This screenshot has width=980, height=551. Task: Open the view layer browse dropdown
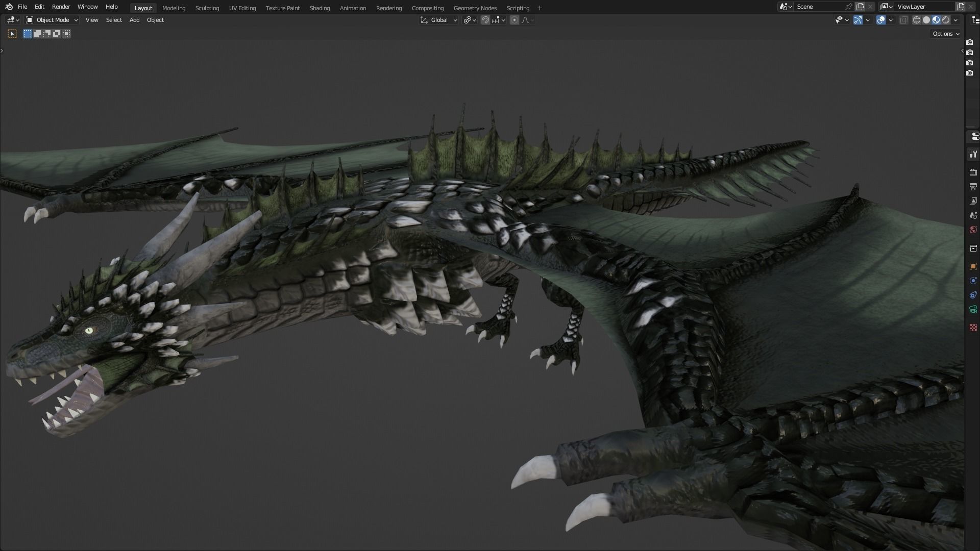887,7
